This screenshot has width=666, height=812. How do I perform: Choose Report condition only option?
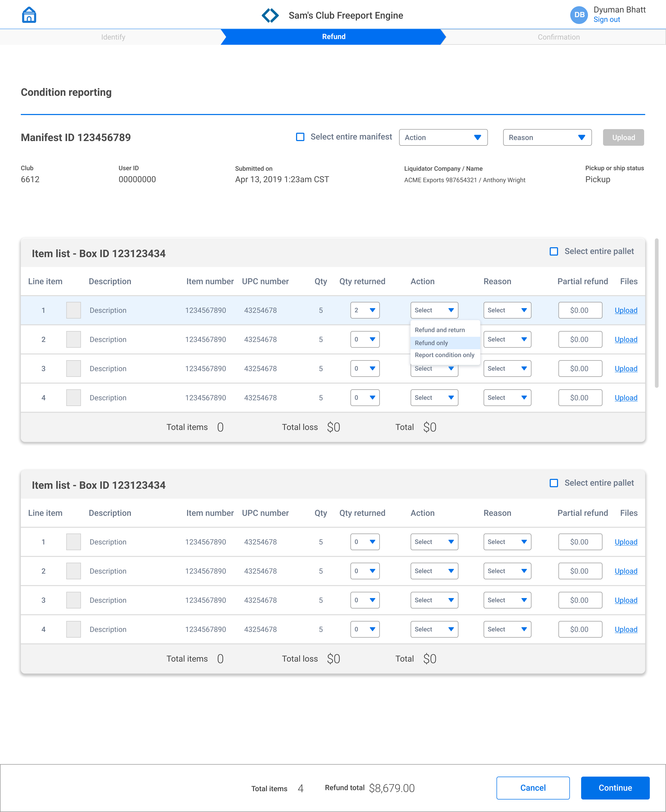(445, 355)
